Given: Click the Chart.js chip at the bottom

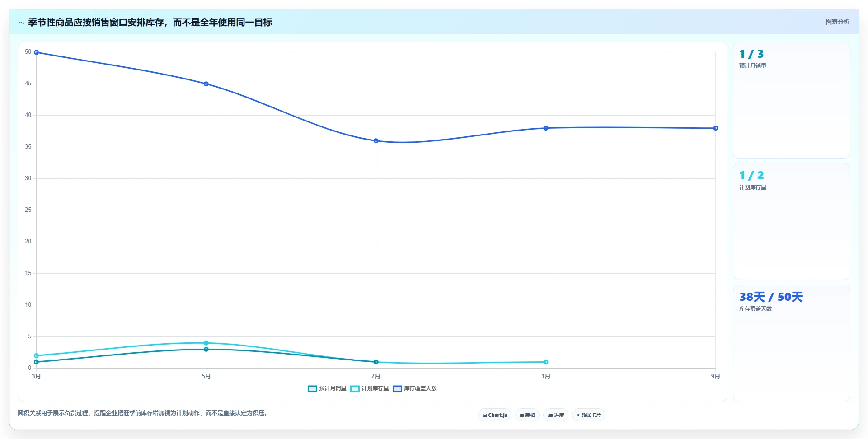Looking at the screenshot, I should 495,415.
